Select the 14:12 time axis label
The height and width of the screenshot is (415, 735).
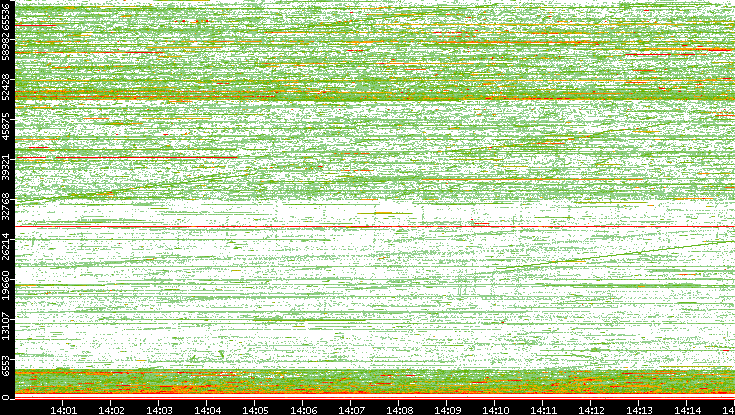pyautogui.click(x=591, y=411)
